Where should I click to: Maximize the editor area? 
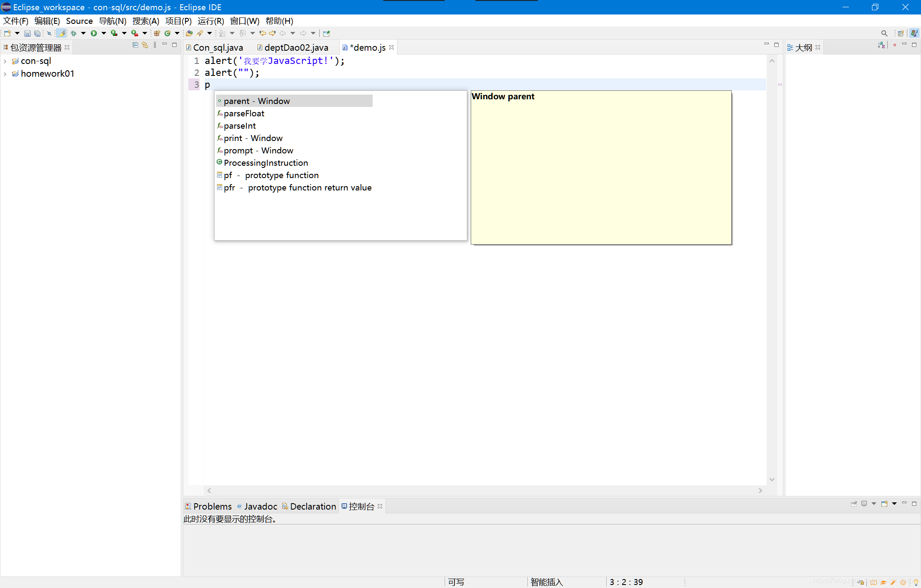[776, 44]
